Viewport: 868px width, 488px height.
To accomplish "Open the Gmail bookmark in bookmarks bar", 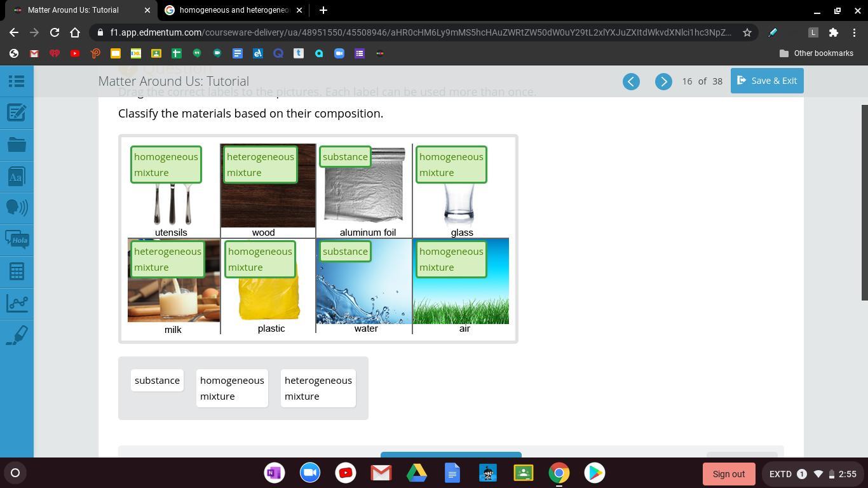I will [x=34, y=53].
